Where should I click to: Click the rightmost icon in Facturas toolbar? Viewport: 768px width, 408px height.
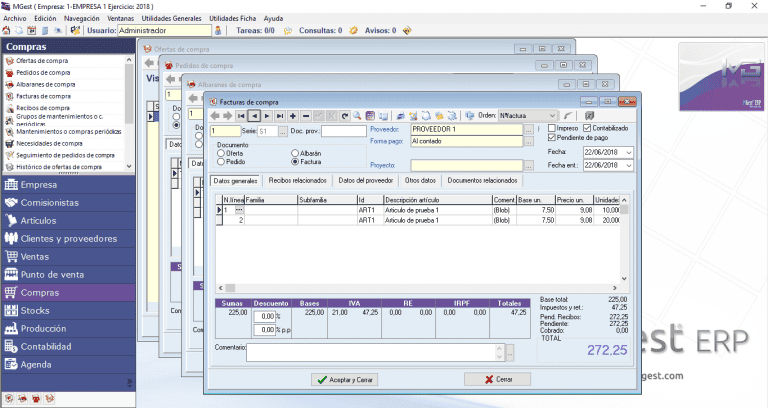coord(589,116)
